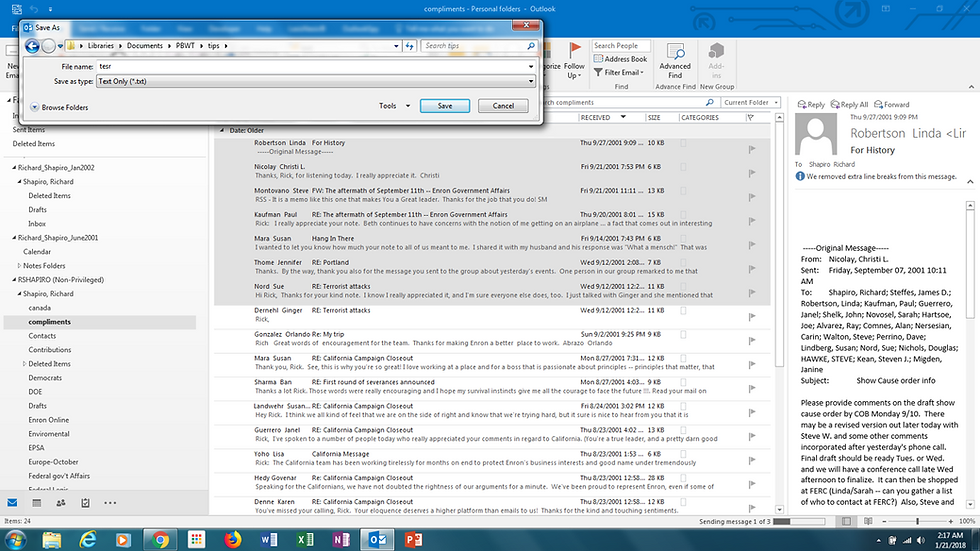
Task: Click Reply in the reading pane
Action: [x=811, y=104]
